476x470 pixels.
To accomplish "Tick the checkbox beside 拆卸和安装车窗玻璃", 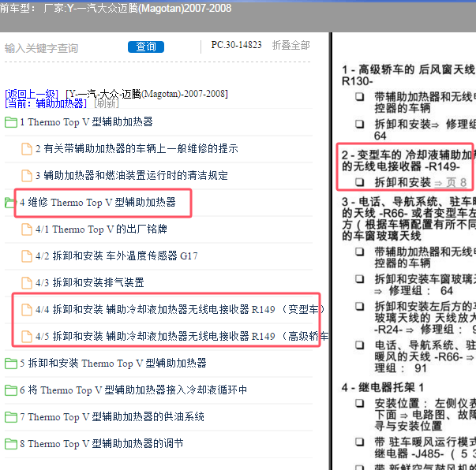I will (360, 279).
